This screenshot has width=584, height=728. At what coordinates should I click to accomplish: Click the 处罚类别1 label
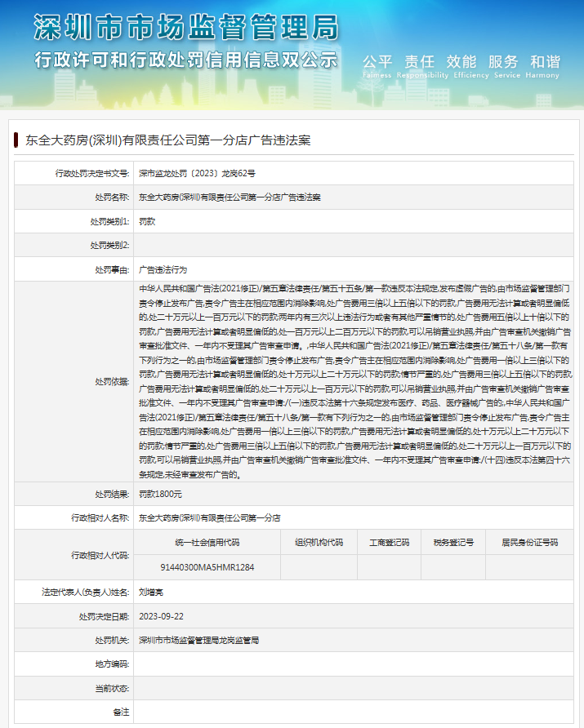[109, 221]
